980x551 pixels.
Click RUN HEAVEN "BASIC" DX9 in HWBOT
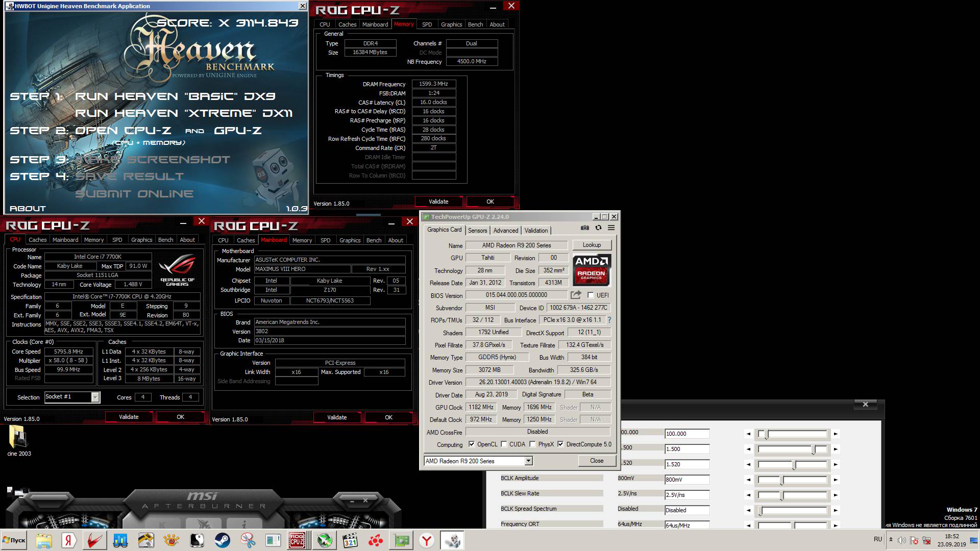coord(175,96)
